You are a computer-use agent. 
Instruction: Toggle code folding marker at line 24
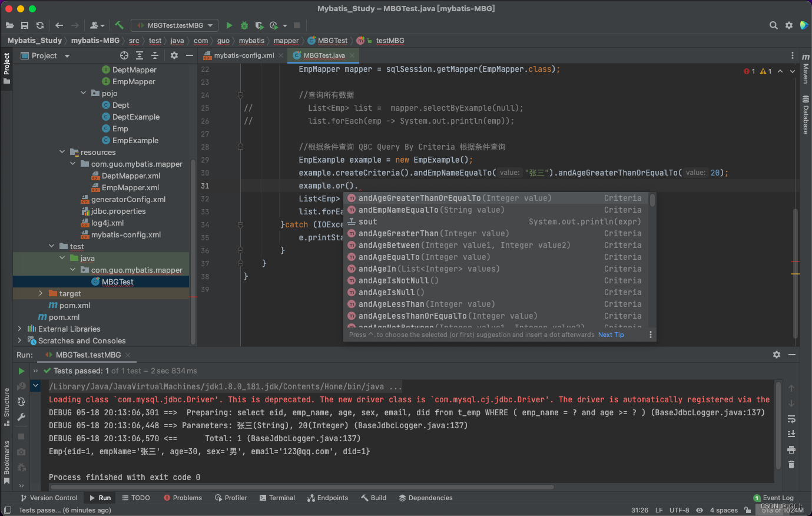(240, 95)
